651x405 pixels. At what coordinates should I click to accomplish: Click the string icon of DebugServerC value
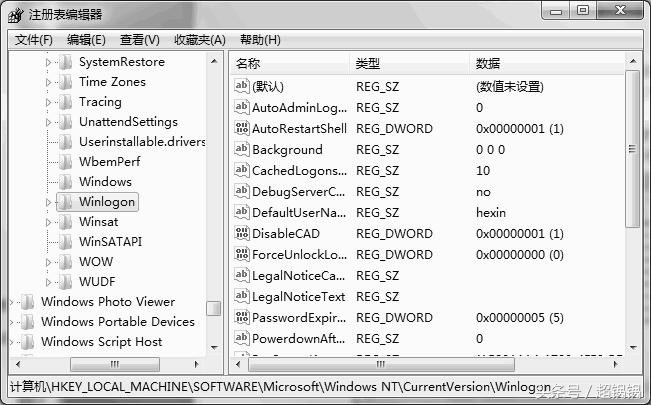pyautogui.click(x=242, y=191)
